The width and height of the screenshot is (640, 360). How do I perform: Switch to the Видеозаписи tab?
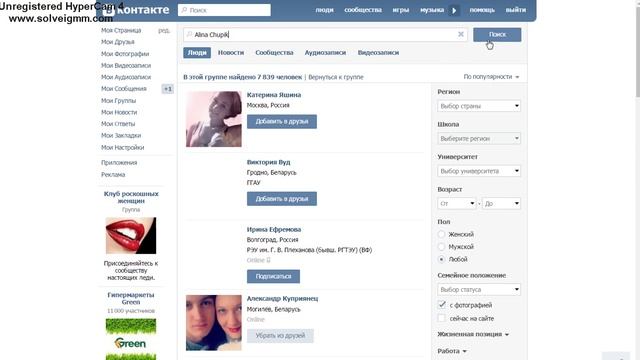[x=378, y=53]
